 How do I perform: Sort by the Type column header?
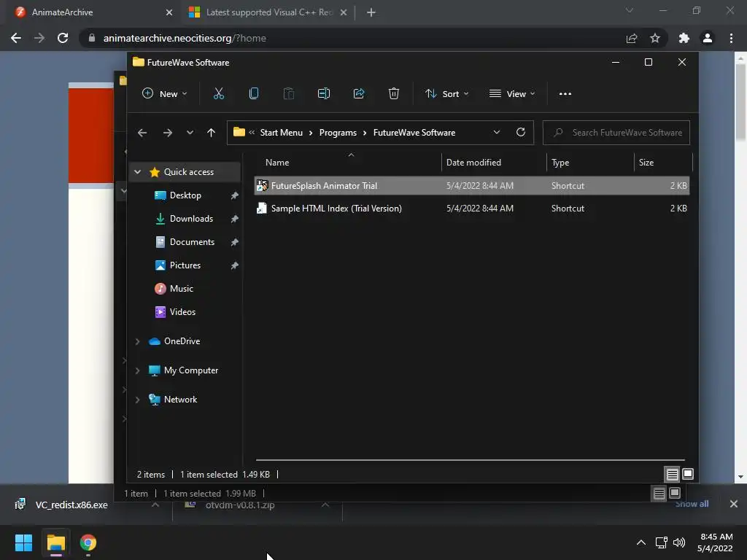point(590,163)
